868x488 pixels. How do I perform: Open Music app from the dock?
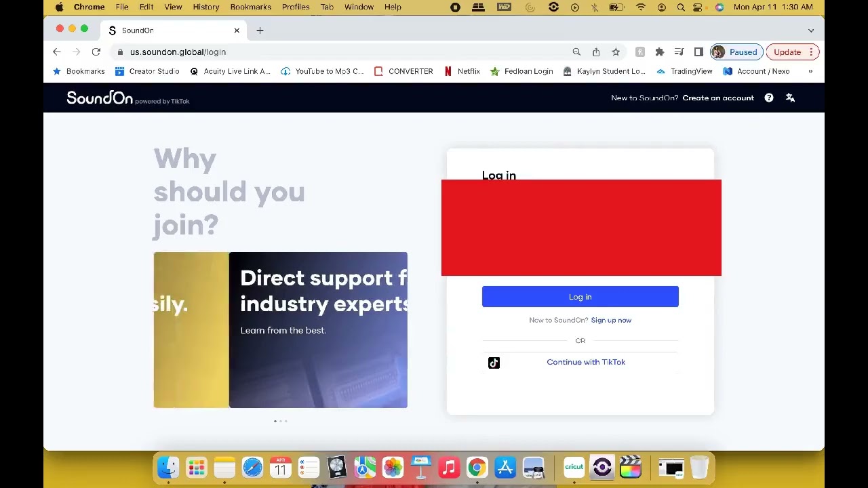(x=449, y=468)
